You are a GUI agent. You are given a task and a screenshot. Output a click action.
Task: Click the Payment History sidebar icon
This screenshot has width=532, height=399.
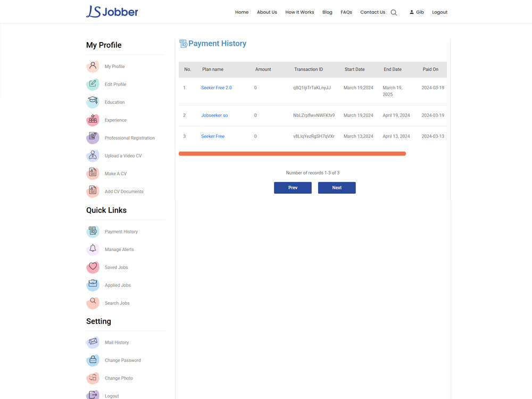(x=93, y=231)
